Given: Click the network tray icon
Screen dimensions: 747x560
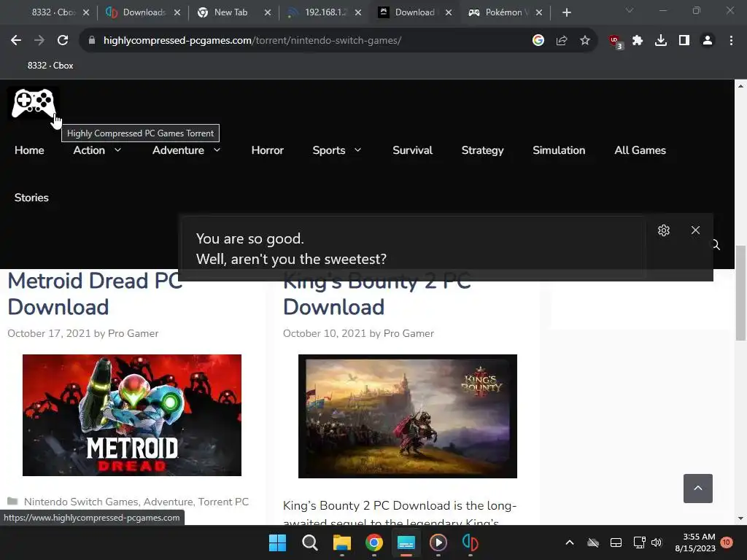Looking at the screenshot, I should coord(639,542).
